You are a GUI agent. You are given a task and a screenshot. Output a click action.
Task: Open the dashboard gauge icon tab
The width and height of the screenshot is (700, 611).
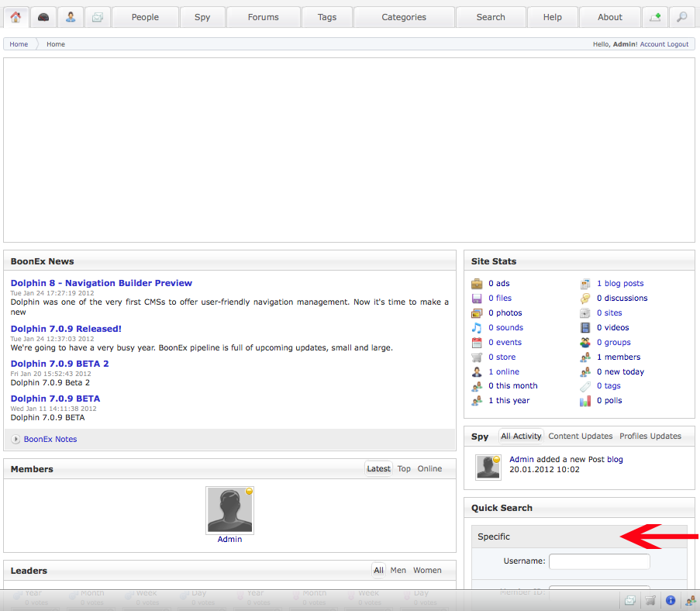pyautogui.click(x=43, y=17)
